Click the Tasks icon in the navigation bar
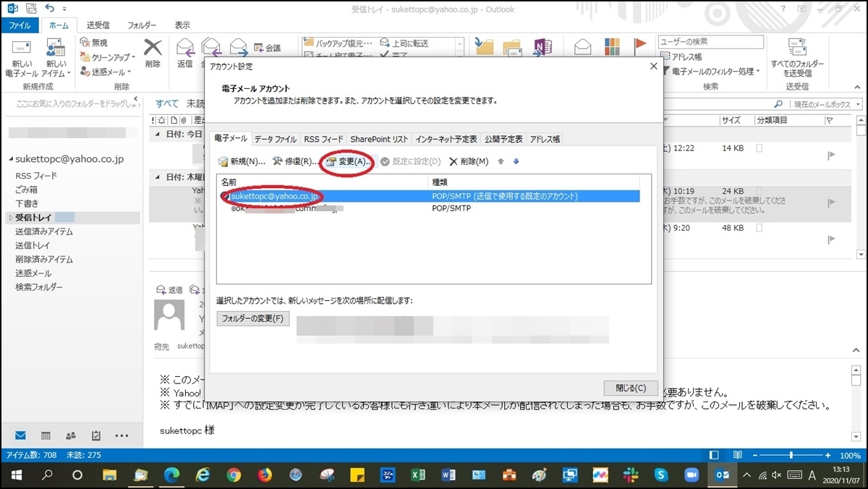 (96, 435)
